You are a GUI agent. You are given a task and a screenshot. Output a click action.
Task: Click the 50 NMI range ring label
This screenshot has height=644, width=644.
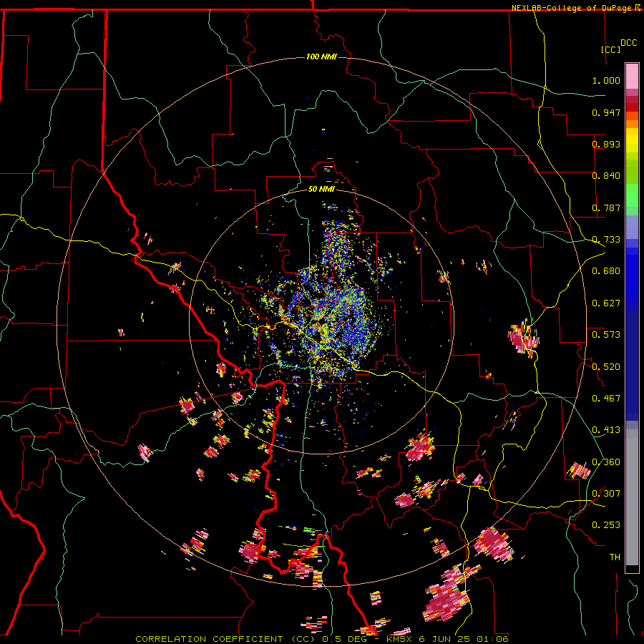[321, 189]
